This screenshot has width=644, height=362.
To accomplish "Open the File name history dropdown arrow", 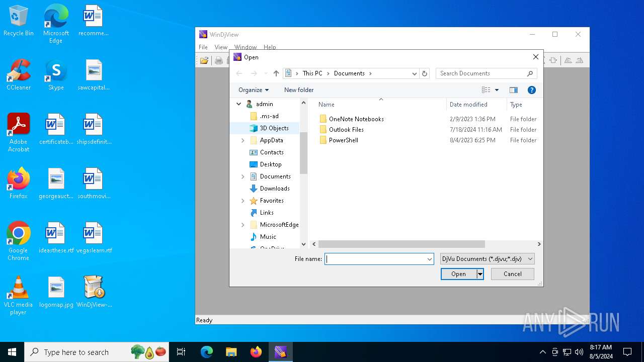I will pos(430,259).
